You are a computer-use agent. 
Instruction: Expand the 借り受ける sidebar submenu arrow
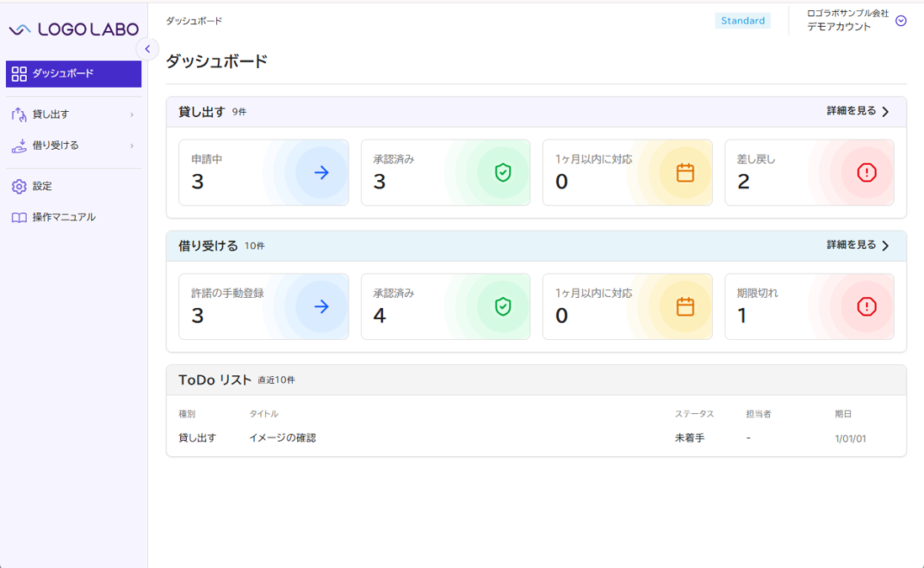pyautogui.click(x=132, y=146)
